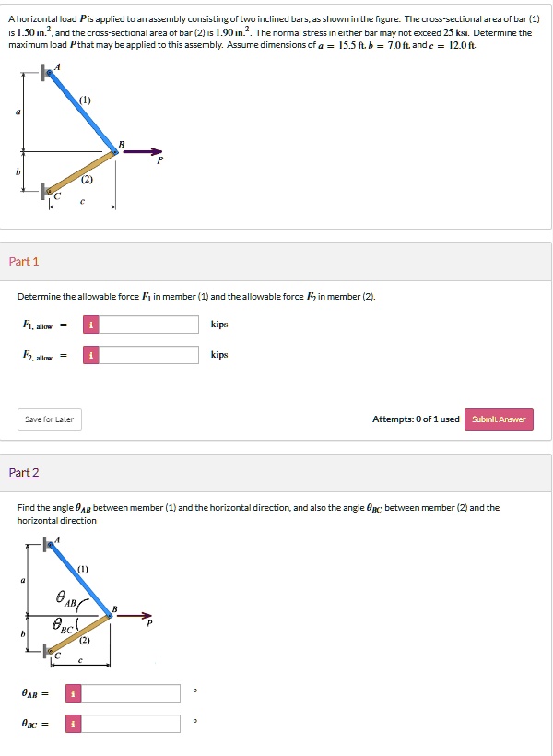Click the Save for Later button
This screenshot has height=756, width=553.
coord(51,419)
